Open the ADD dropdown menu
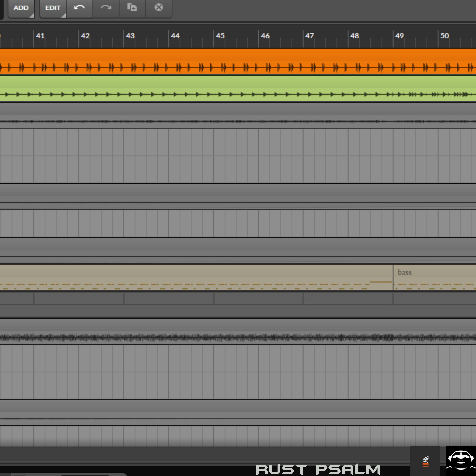The width and height of the screenshot is (476, 476). pyautogui.click(x=21, y=8)
